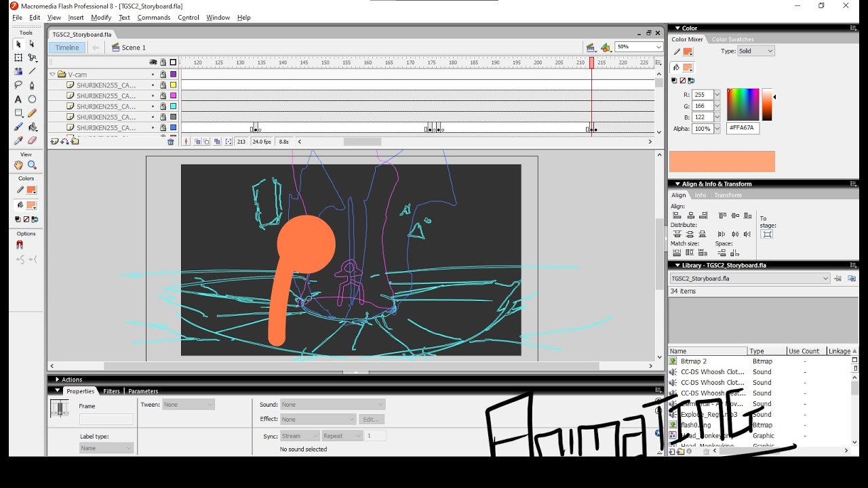Image resolution: width=868 pixels, height=488 pixels.
Task: Select the Oval tool
Action: coord(32,99)
